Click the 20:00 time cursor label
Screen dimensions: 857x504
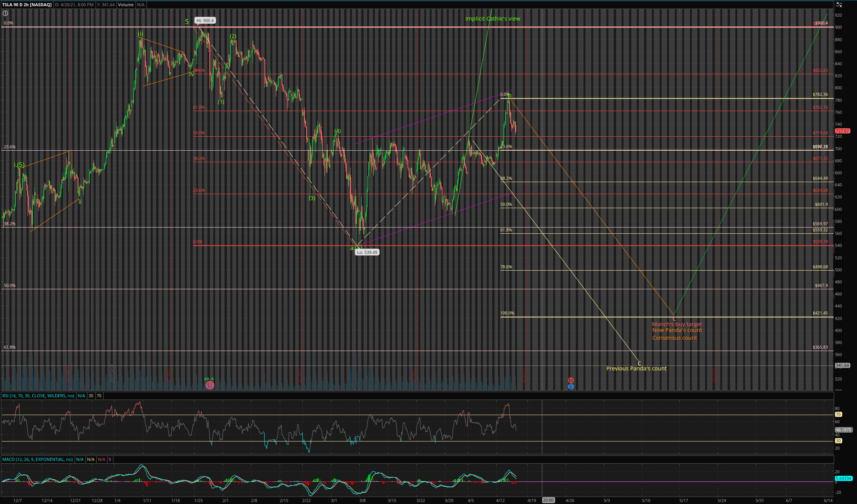click(x=548, y=500)
